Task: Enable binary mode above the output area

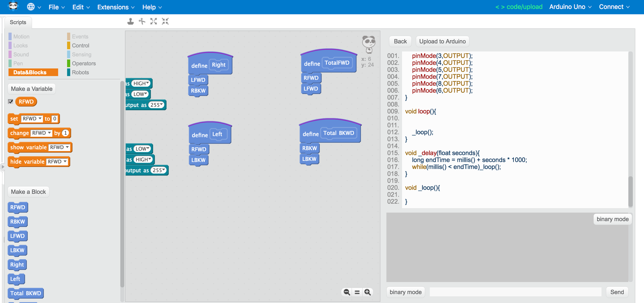Action: click(613, 219)
